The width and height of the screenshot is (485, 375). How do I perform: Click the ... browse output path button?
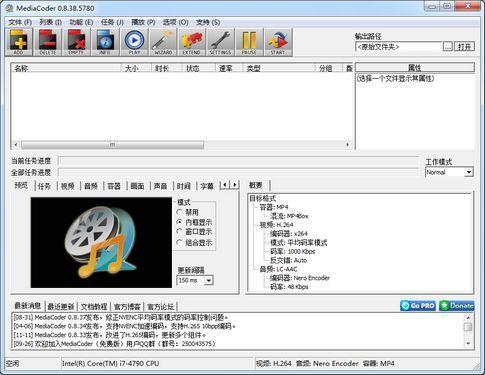click(x=448, y=47)
